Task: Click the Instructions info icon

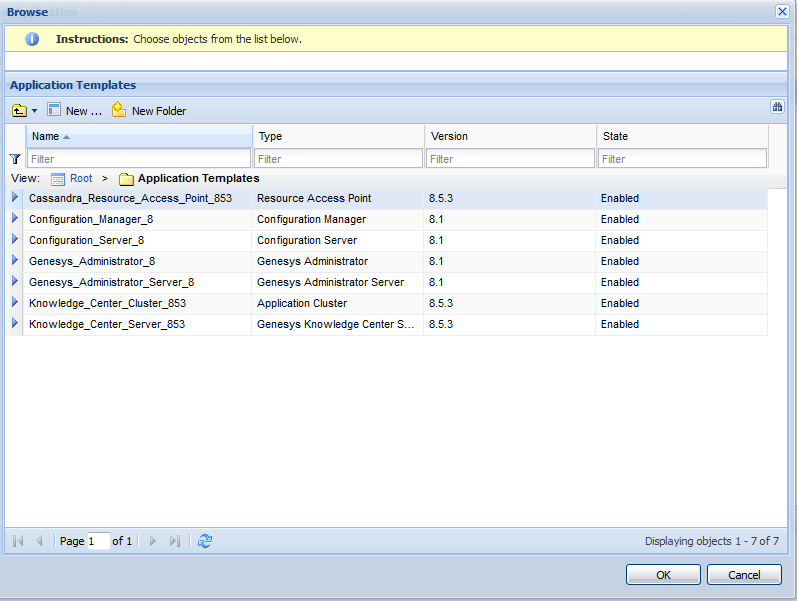Action: [x=32, y=39]
